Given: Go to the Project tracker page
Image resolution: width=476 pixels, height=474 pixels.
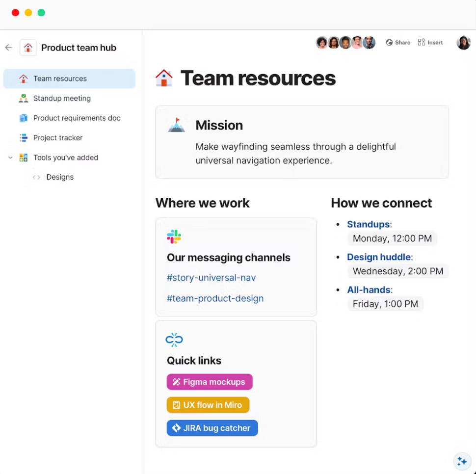Looking at the screenshot, I should click(58, 138).
